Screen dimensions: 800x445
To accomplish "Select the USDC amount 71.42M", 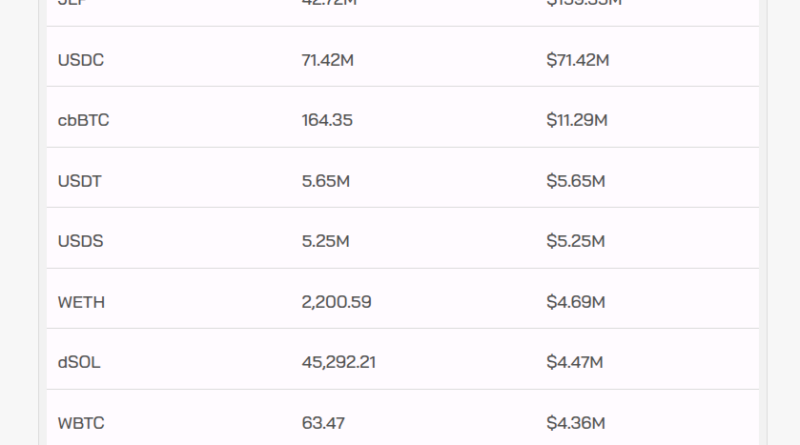I will coord(327,60).
